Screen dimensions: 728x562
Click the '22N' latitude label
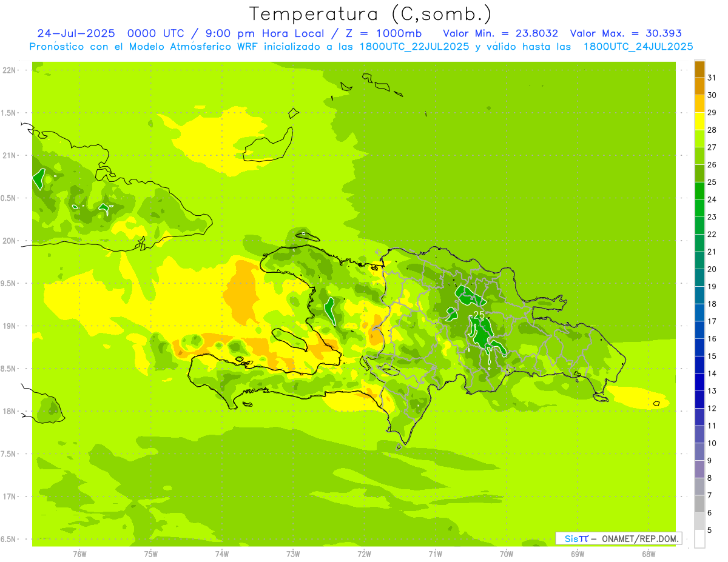click(9, 70)
